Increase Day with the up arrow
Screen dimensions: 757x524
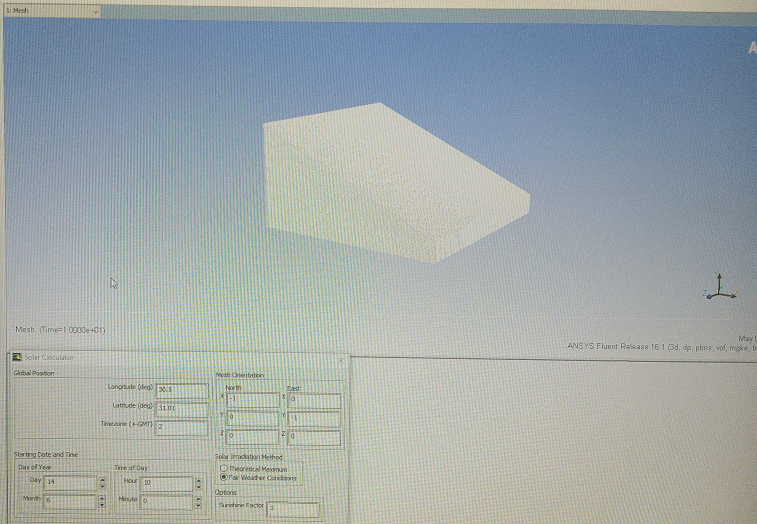click(102, 480)
